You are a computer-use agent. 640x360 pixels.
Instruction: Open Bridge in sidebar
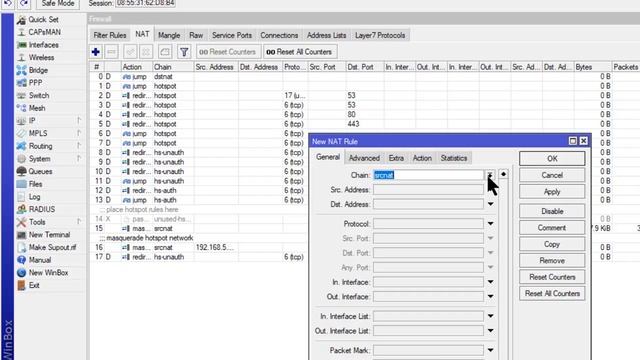tap(38, 70)
